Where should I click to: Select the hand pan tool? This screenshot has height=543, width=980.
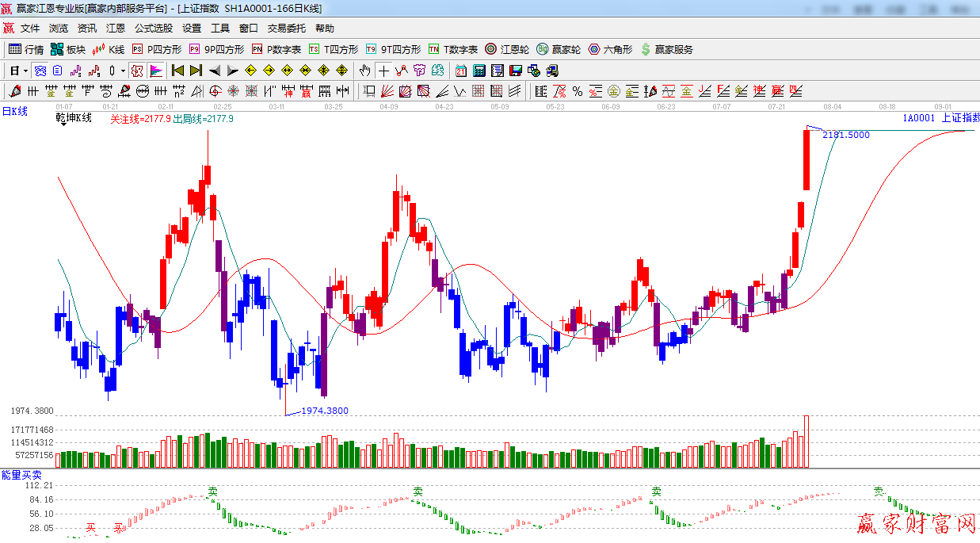click(365, 71)
